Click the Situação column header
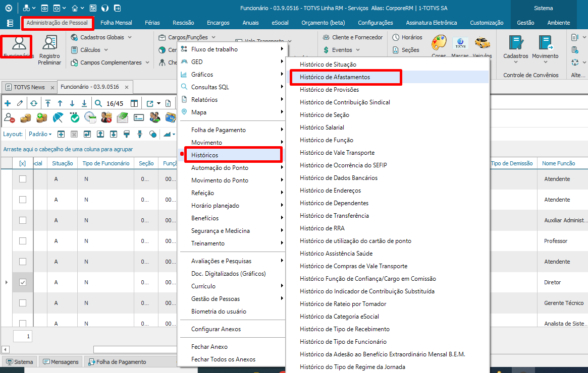588x373 pixels. click(x=63, y=163)
